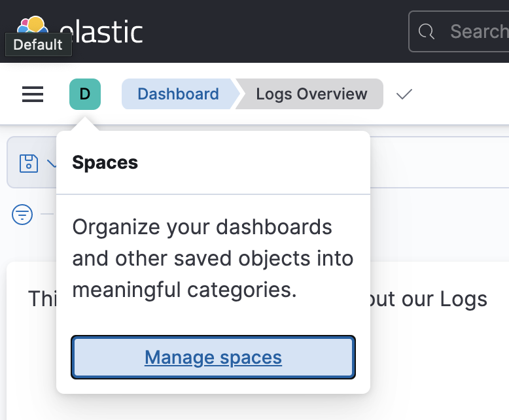
Task: Select the Logs Overview breadcrumb
Action: point(311,94)
